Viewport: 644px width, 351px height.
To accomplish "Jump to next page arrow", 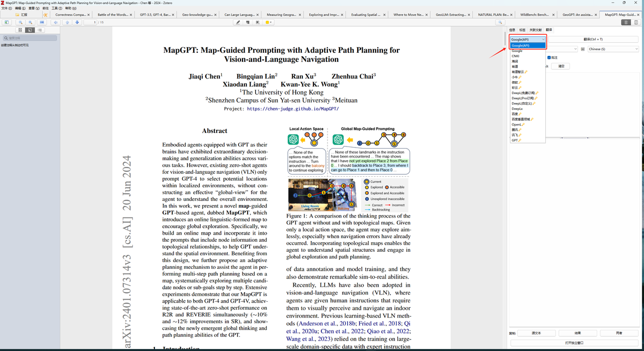I will [x=77, y=22].
